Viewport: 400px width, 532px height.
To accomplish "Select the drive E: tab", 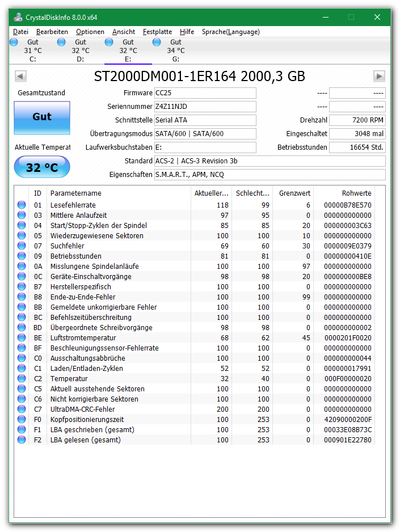I will [128, 50].
